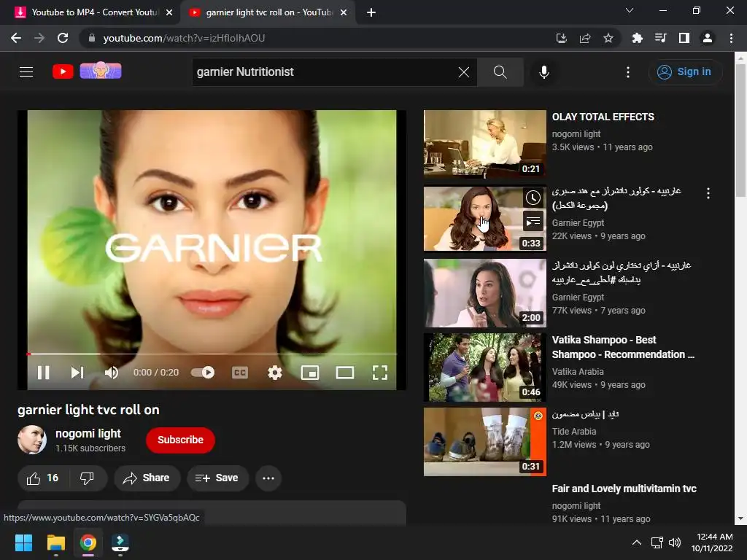
Task: Clear the search box text
Action: point(463,72)
